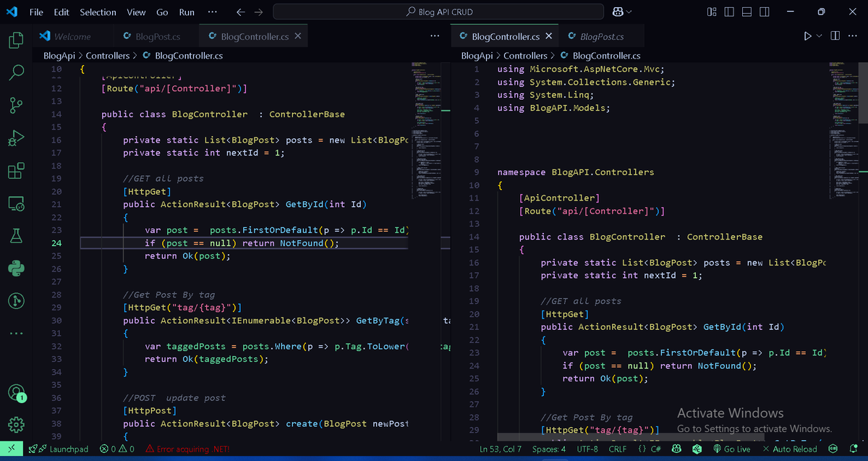Open the Accounts icon in the activity bar
This screenshot has height=461, width=868.
pos(15,393)
